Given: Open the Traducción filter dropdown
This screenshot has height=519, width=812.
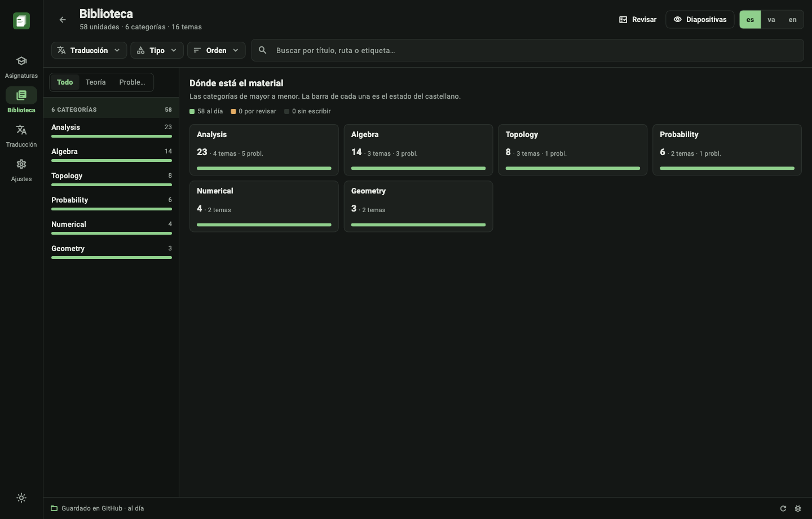Looking at the screenshot, I should tap(89, 50).
